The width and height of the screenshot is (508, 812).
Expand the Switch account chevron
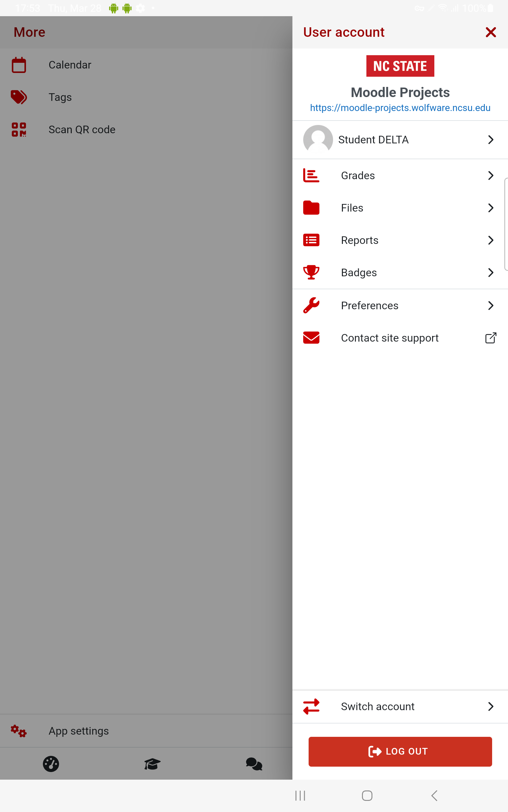[491, 706]
